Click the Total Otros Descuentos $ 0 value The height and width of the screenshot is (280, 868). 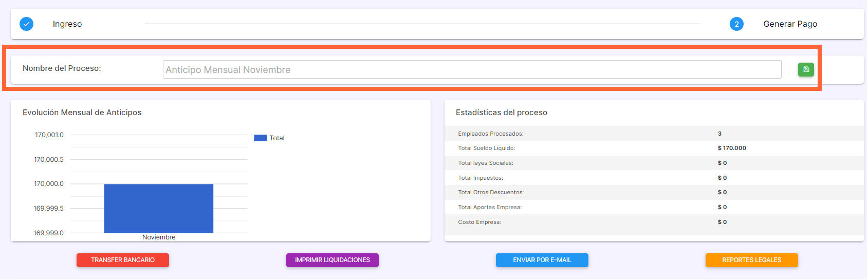coord(722,192)
